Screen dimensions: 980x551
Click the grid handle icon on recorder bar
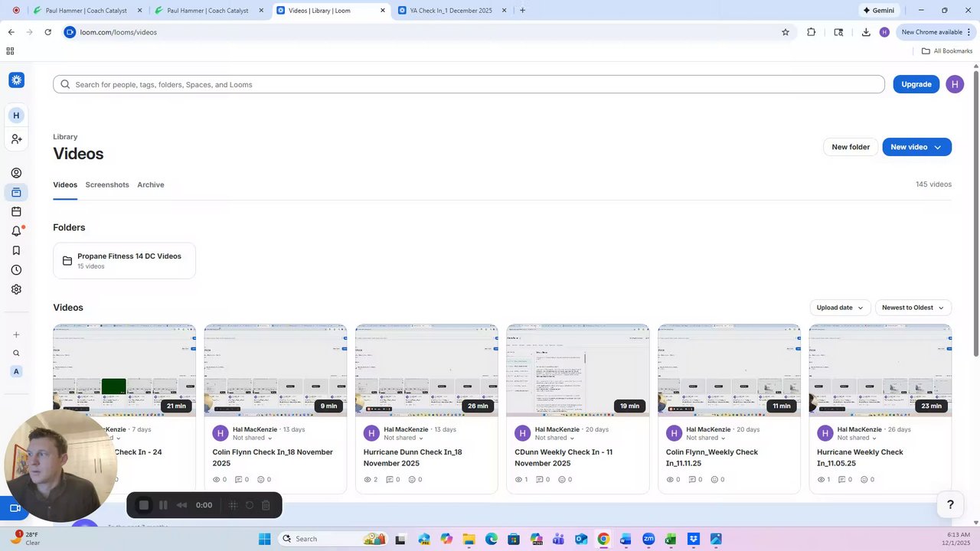click(233, 505)
